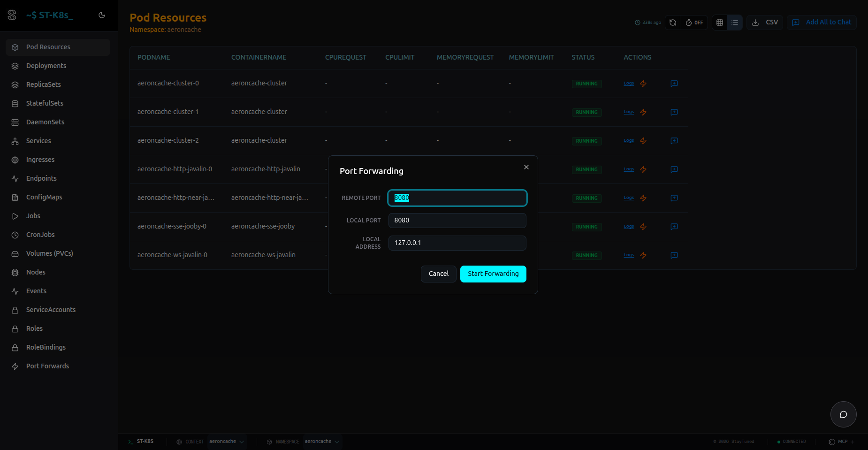868x450 pixels.
Task: Click the Local Port input field
Action: click(457, 221)
